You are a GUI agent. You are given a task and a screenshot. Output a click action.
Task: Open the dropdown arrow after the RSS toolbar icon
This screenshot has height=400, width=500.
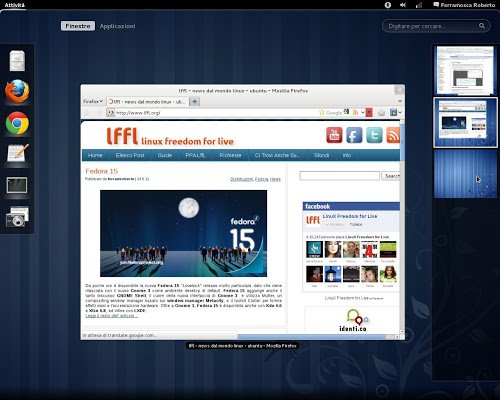click(x=363, y=113)
